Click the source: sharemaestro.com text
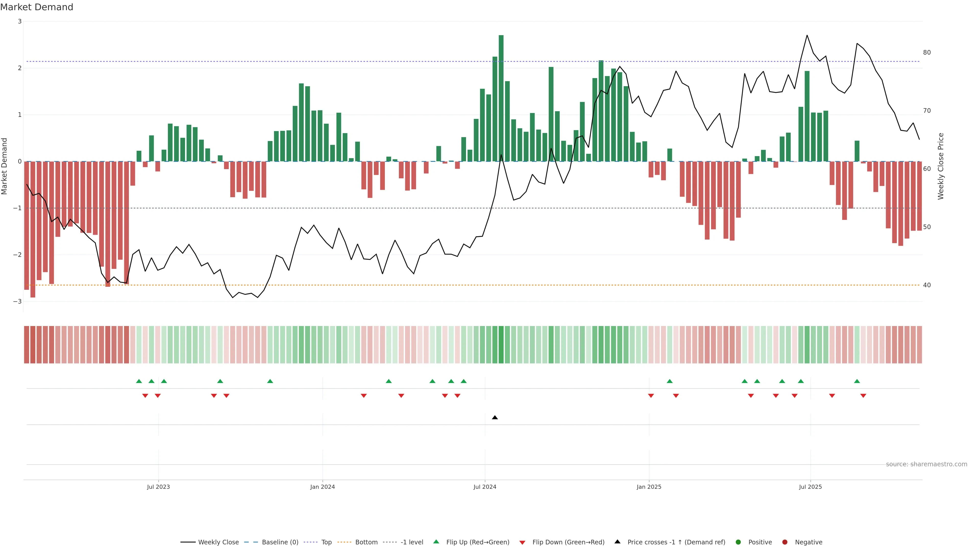Screen dimensions: 980x551 click(926, 464)
